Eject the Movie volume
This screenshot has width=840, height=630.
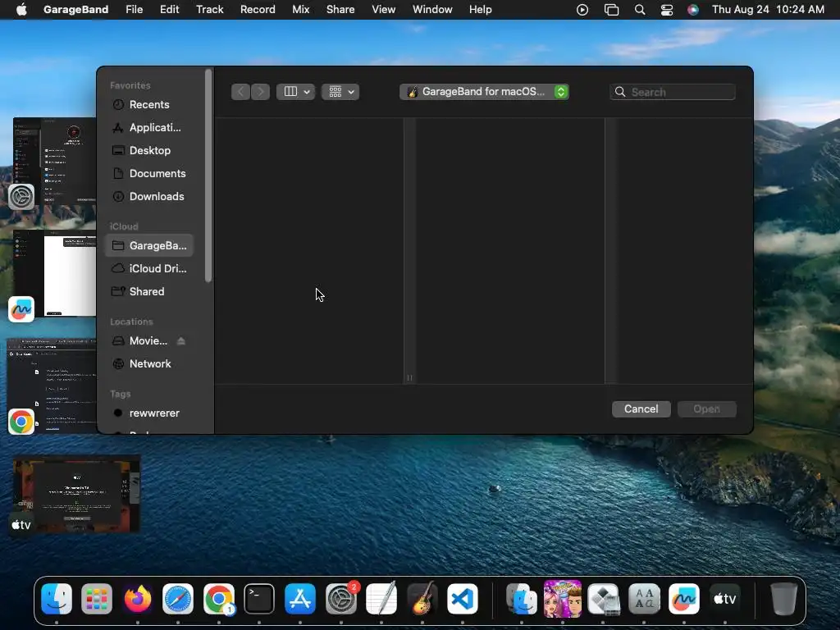181,340
